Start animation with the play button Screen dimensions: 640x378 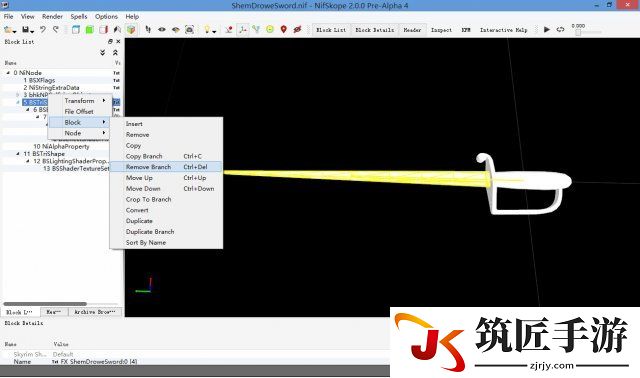coord(547,29)
